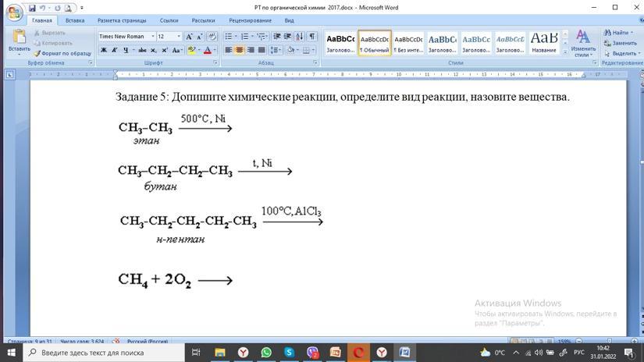Clear formatting with the eraser icon
Viewport: 644px width, 362px height.
pyautogui.click(x=212, y=37)
